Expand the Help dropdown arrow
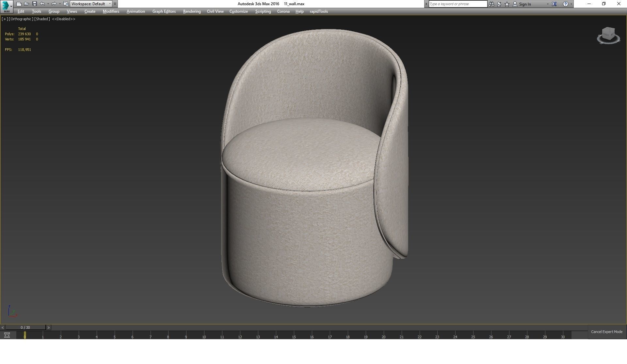The image size is (627, 364). pyautogui.click(x=571, y=4)
